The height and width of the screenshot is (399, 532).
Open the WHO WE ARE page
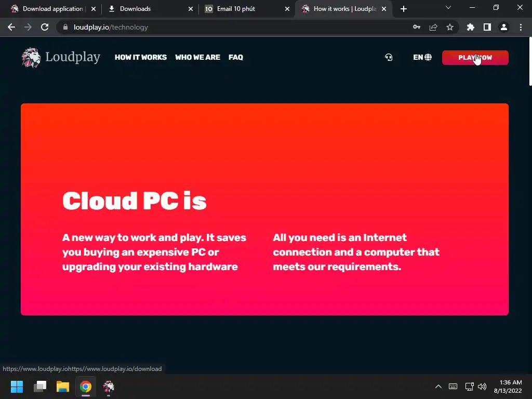point(198,57)
